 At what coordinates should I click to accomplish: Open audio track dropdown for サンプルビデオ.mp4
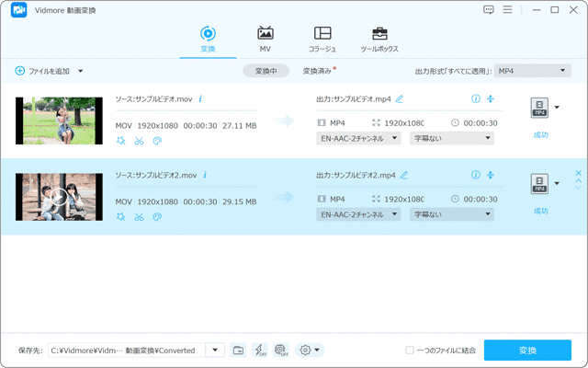pyautogui.click(x=358, y=138)
